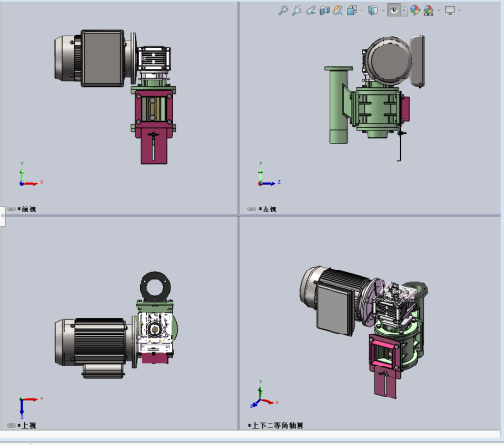Select the round motor end cover in left view

[x=390, y=61]
